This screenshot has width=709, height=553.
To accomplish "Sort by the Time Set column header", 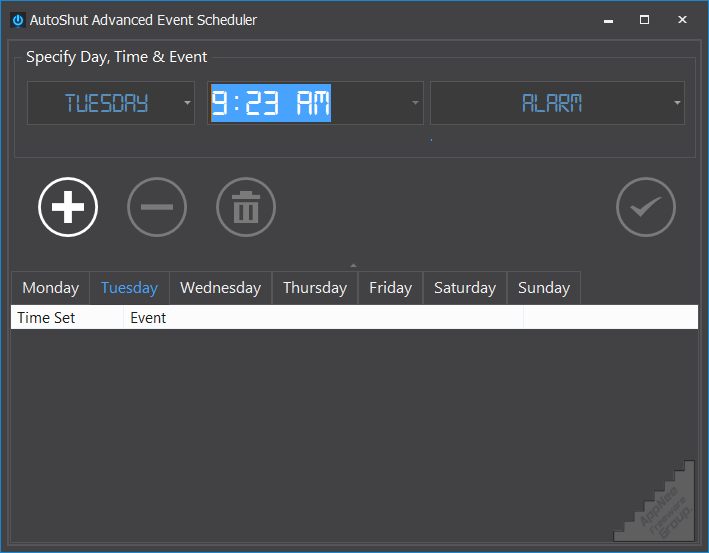I will click(x=67, y=317).
